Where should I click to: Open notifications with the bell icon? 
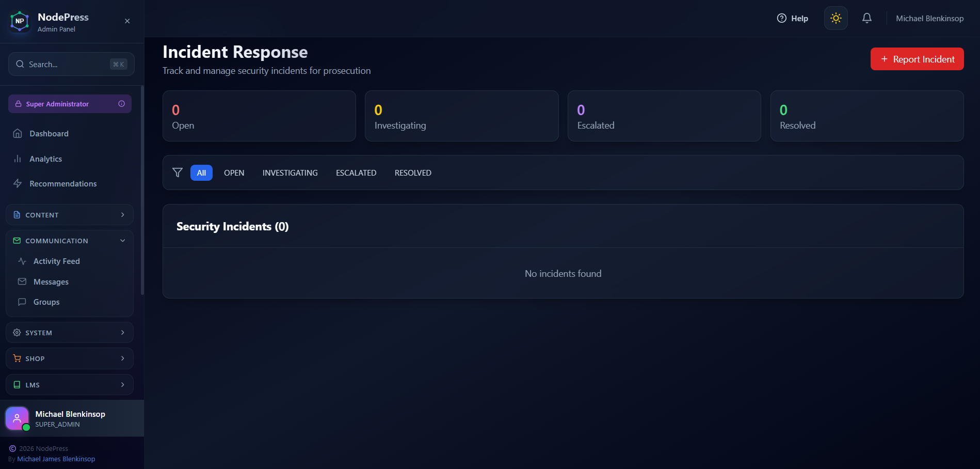click(x=866, y=18)
